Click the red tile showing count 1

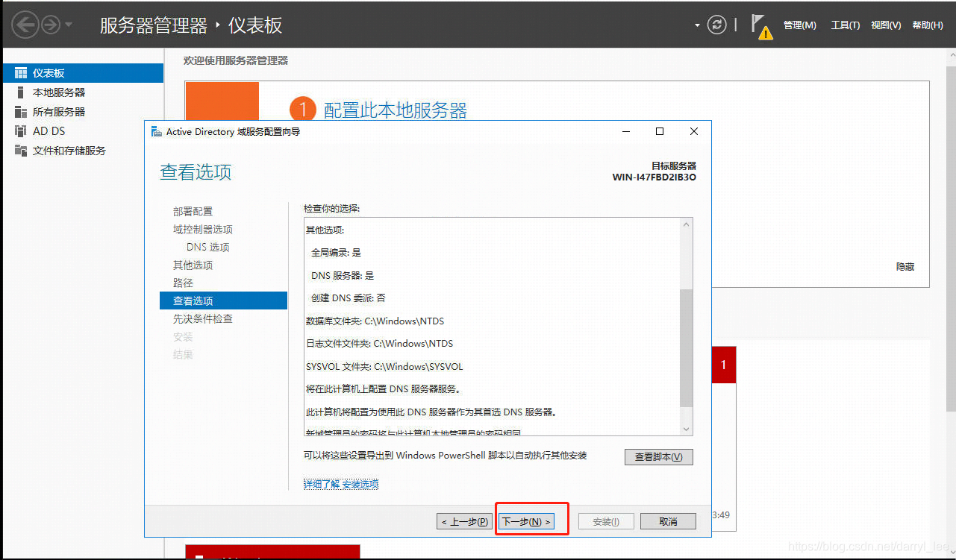click(x=723, y=365)
